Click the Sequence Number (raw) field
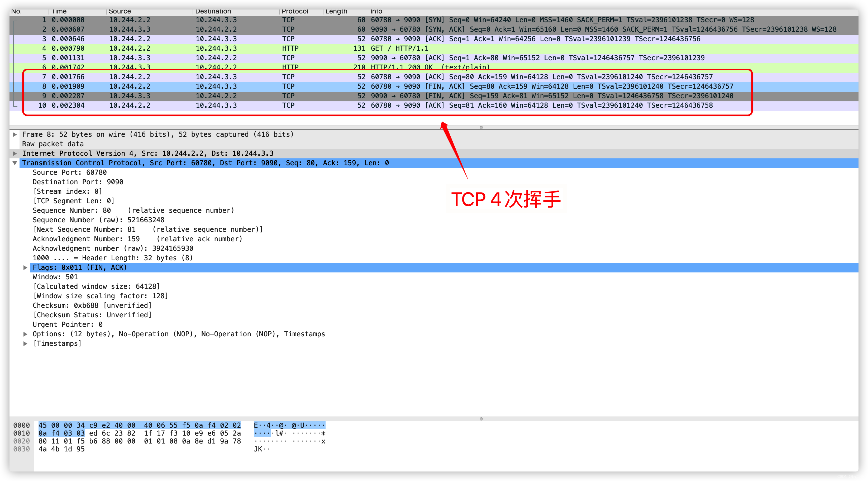The image size is (868, 481). [98, 220]
